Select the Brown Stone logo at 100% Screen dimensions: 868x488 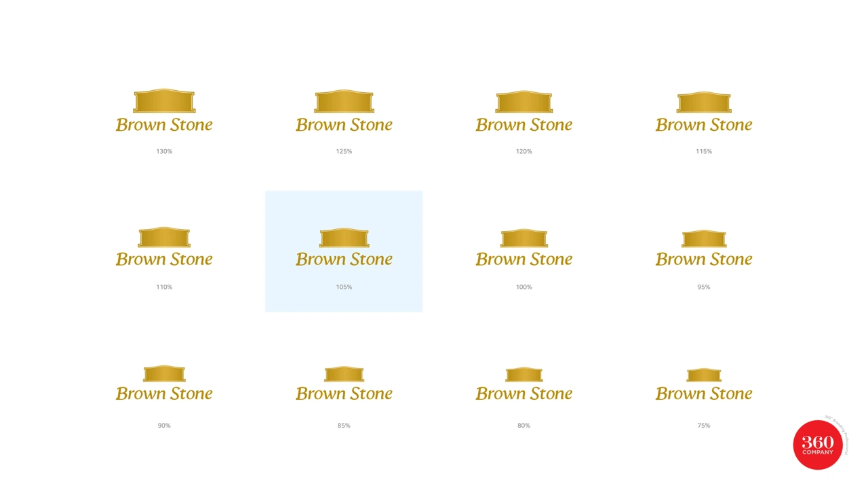524,249
